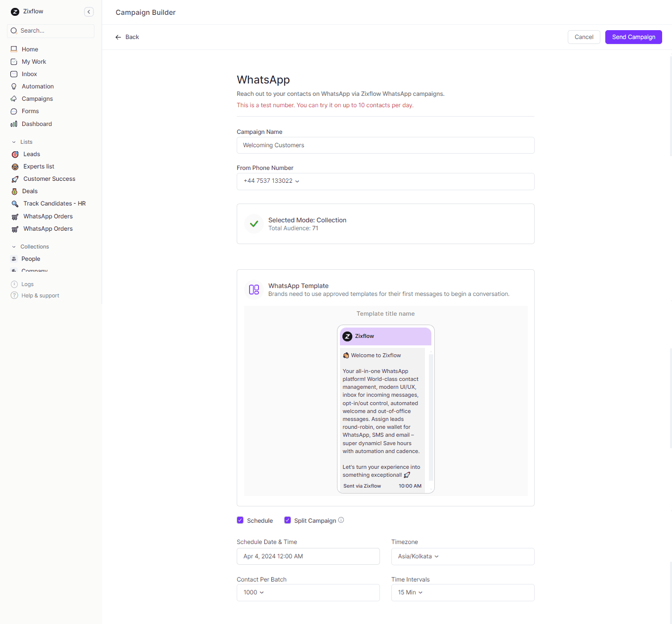Collapse the Lists section in sidebar
Image resolution: width=672 pixels, height=624 pixels.
pos(14,142)
